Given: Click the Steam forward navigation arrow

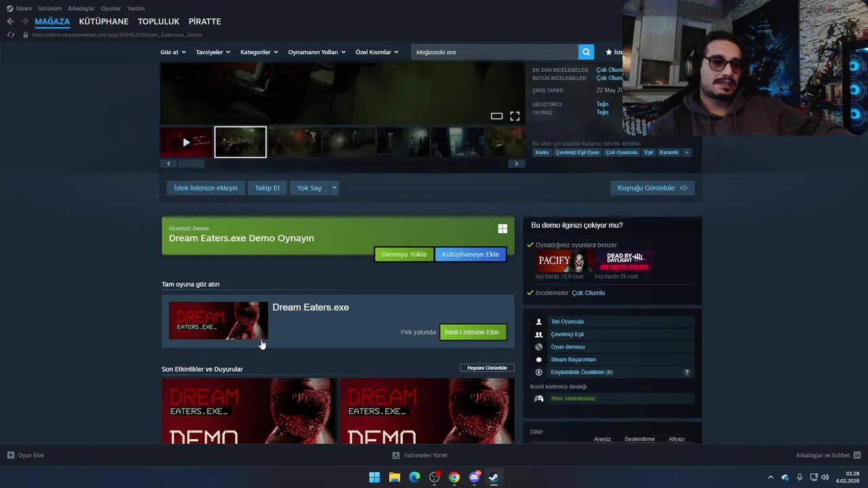Looking at the screenshot, I should click(24, 22).
